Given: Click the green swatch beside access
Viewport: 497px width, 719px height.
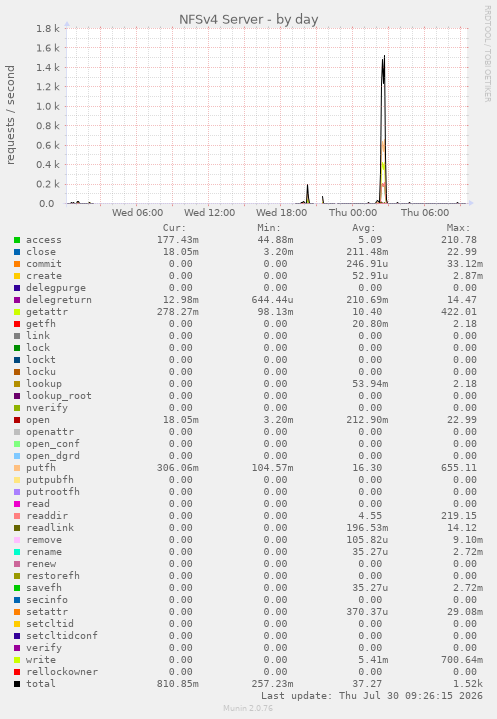Looking at the screenshot, I should click(17, 240).
